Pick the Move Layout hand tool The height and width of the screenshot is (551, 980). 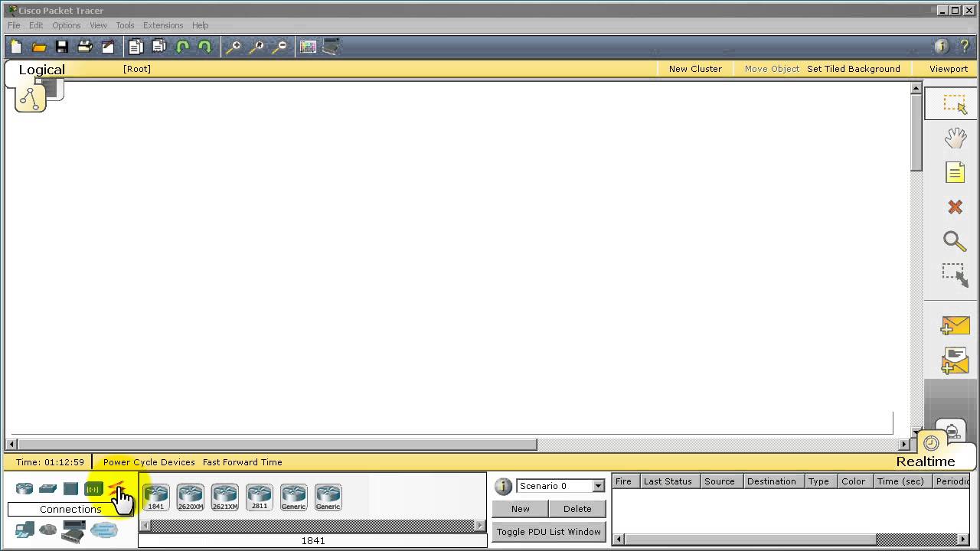(x=955, y=139)
